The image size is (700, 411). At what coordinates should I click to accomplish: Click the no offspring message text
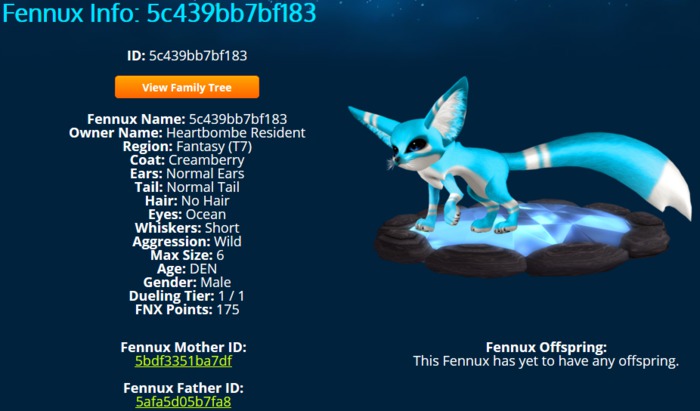(x=546, y=361)
